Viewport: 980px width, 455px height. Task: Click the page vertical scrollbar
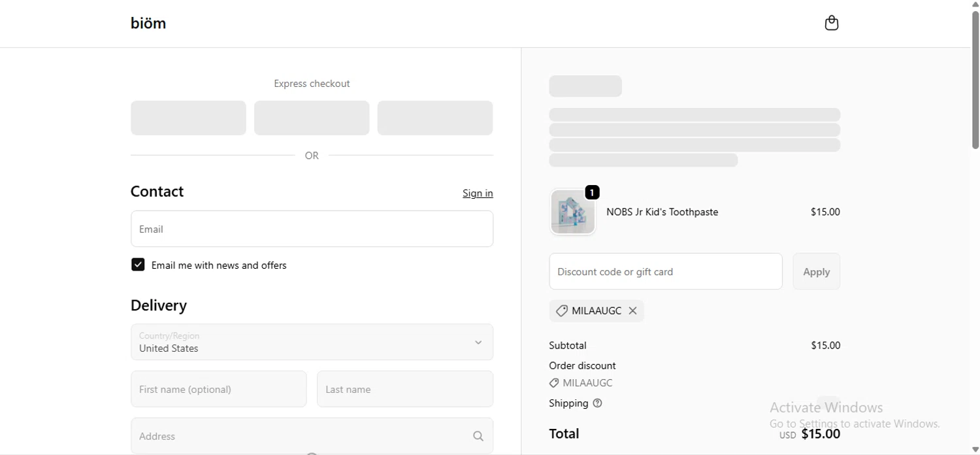point(975,80)
